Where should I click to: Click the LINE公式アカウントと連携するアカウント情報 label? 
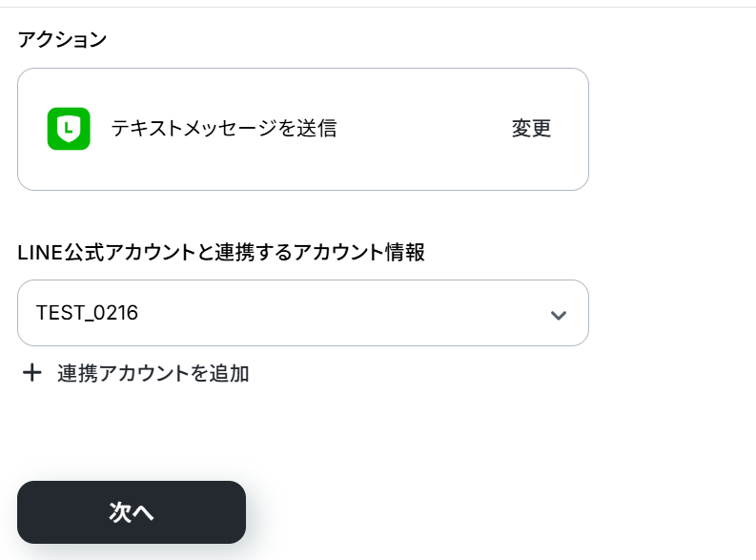(x=221, y=252)
